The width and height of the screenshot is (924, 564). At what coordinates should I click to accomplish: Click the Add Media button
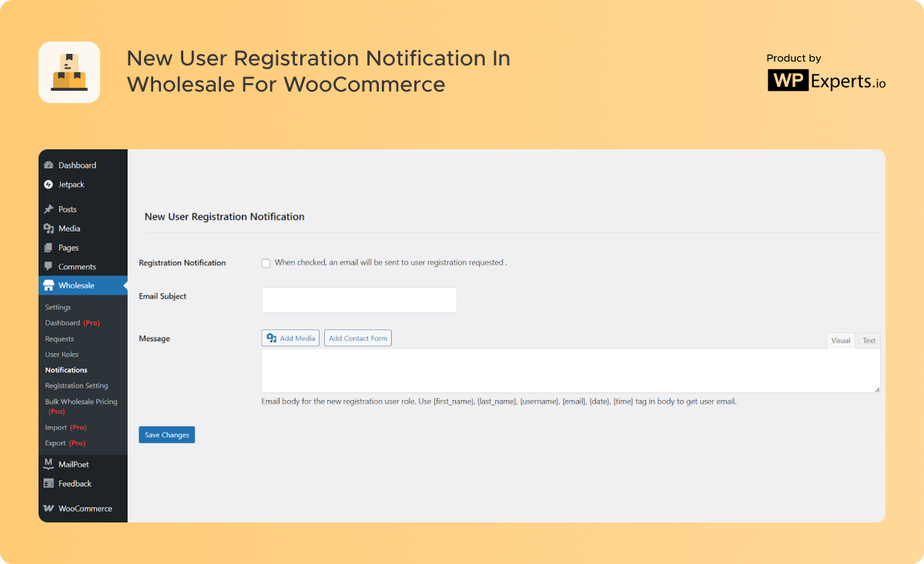coord(290,338)
